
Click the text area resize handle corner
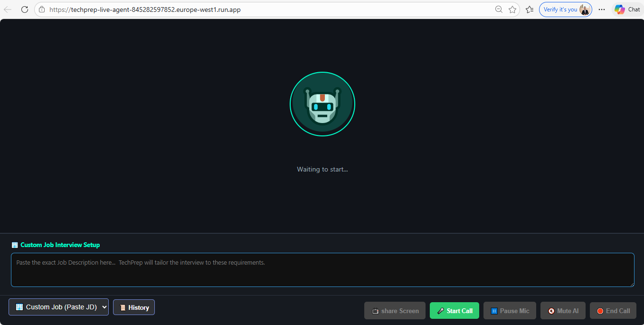631,284
